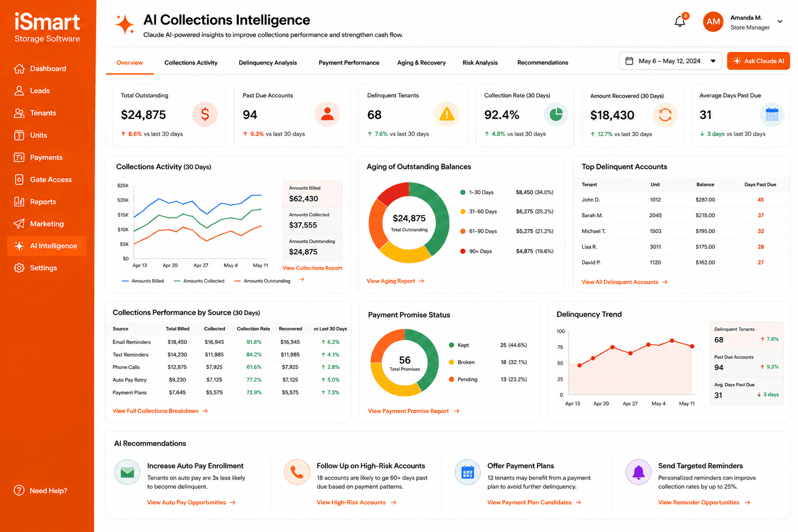Click the AM user avatar
The height and width of the screenshot is (532, 798).
point(713,22)
